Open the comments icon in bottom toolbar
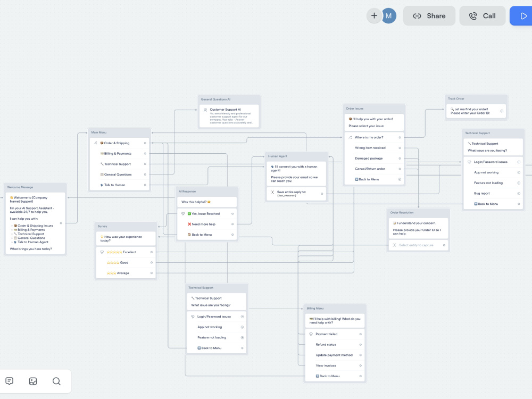 (x=10, y=381)
